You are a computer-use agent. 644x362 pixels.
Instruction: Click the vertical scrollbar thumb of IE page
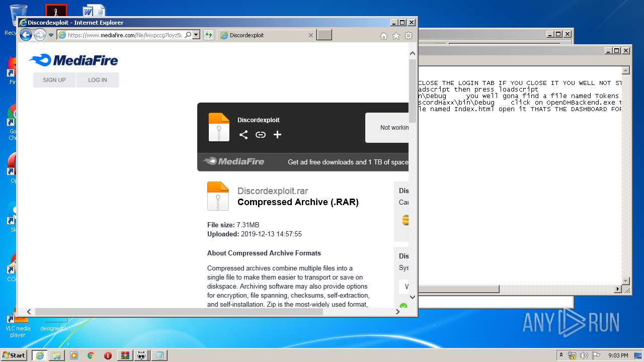(x=413, y=90)
